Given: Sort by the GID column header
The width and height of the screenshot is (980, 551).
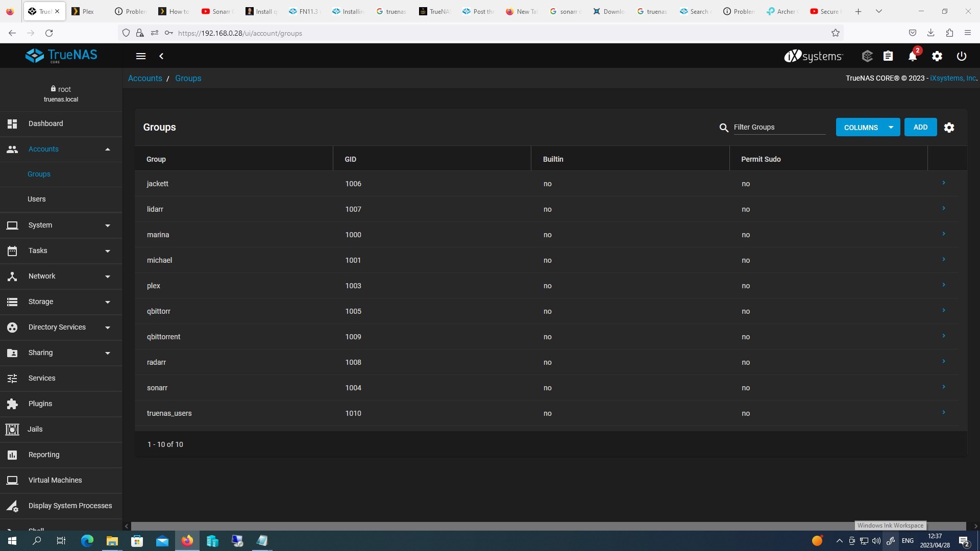Looking at the screenshot, I should pyautogui.click(x=350, y=159).
